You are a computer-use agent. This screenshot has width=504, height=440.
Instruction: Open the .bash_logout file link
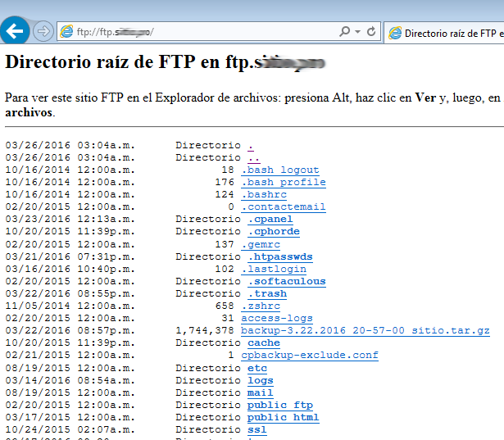280,170
